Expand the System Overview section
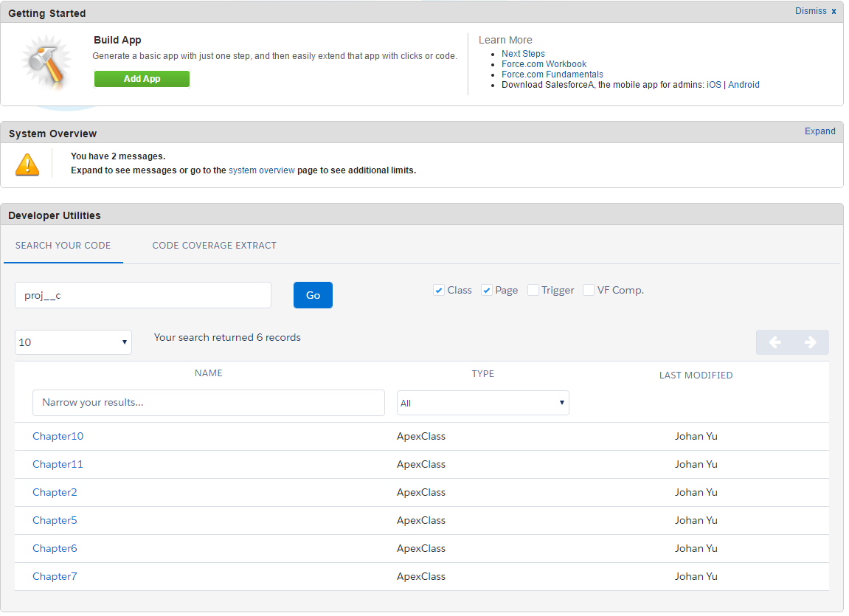Viewport: 849px width, 616px height. click(819, 131)
